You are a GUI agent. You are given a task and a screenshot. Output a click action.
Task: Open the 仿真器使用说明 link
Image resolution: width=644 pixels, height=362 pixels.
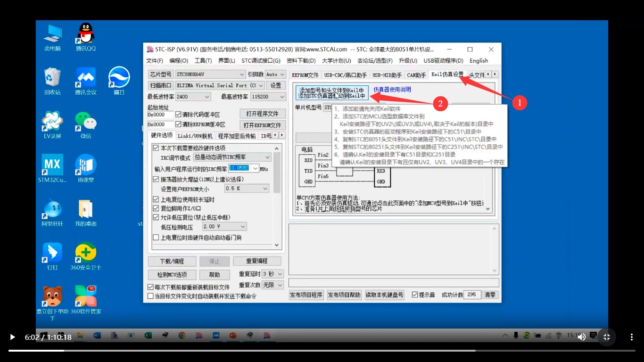point(392,90)
